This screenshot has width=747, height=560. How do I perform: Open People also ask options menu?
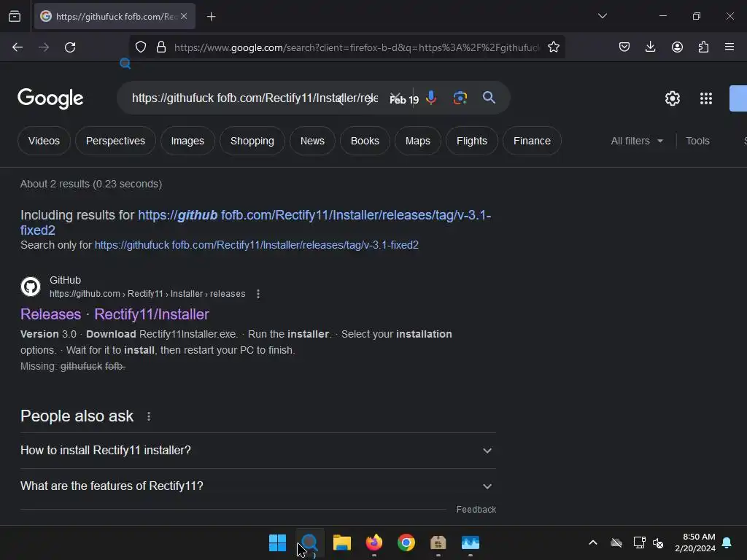coord(149,416)
